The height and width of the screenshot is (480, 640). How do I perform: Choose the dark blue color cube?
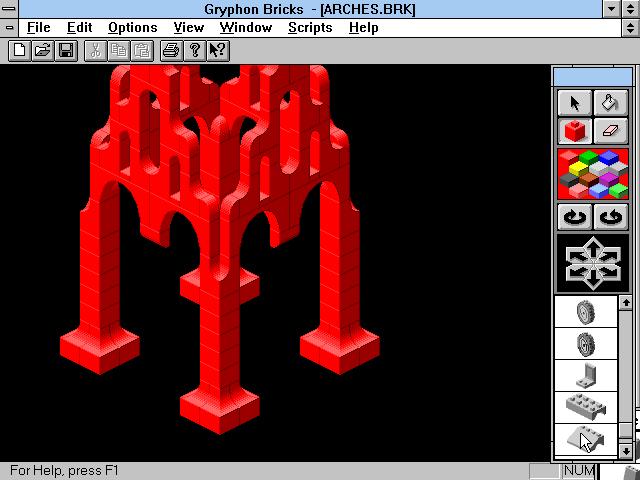[x=609, y=157]
